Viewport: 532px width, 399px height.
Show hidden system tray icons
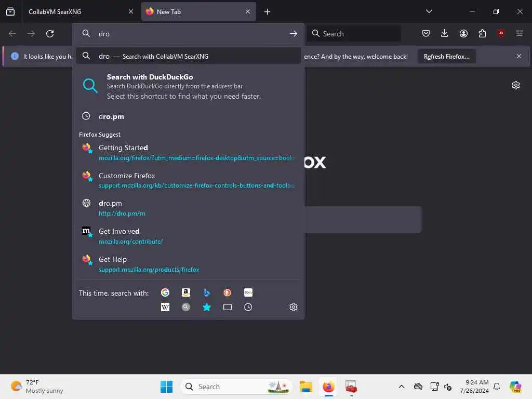(x=402, y=387)
